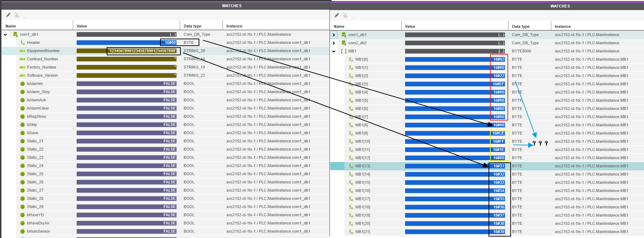Click the pencil edit icon in right watch panel
644x238 pixels.
tap(337, 15)
